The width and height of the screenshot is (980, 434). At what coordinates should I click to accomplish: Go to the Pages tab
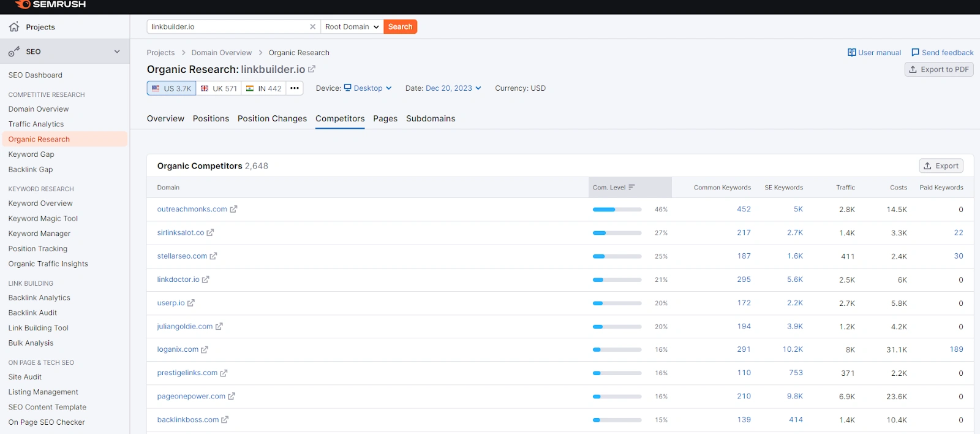click(x=385, y=119)
